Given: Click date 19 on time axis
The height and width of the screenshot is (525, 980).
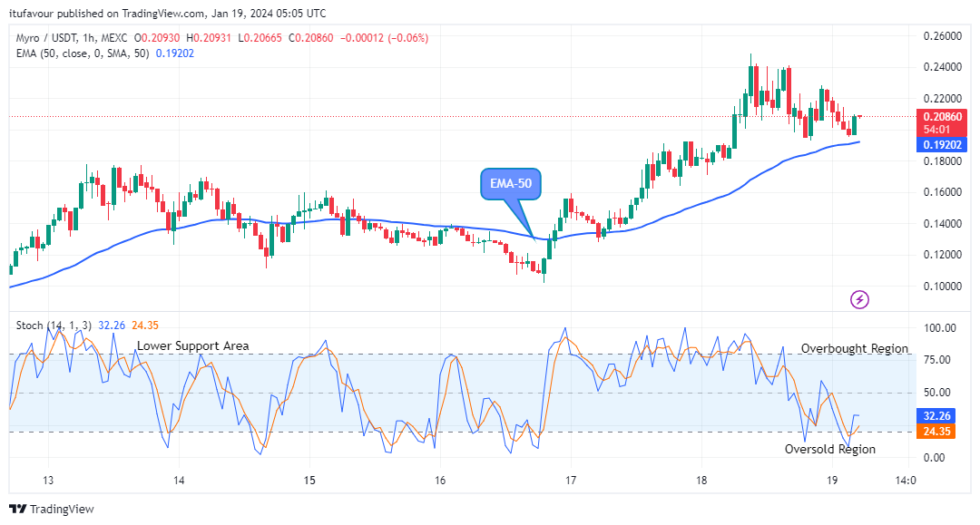Looking at the screenshot, I should point(831,480).
